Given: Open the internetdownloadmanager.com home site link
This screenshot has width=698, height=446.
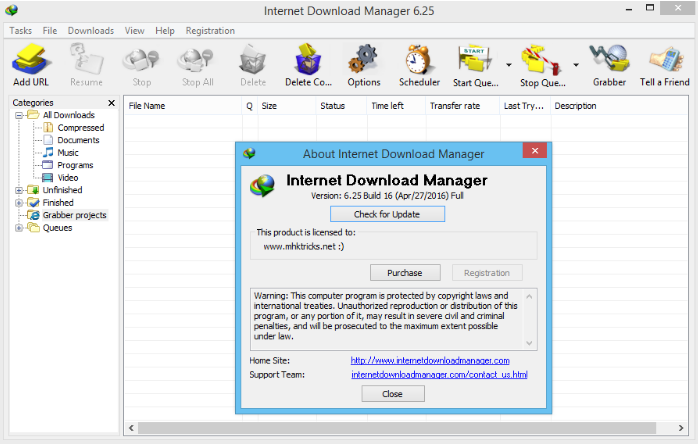Looking at the screenshot, I should click(x=430, y=361).
